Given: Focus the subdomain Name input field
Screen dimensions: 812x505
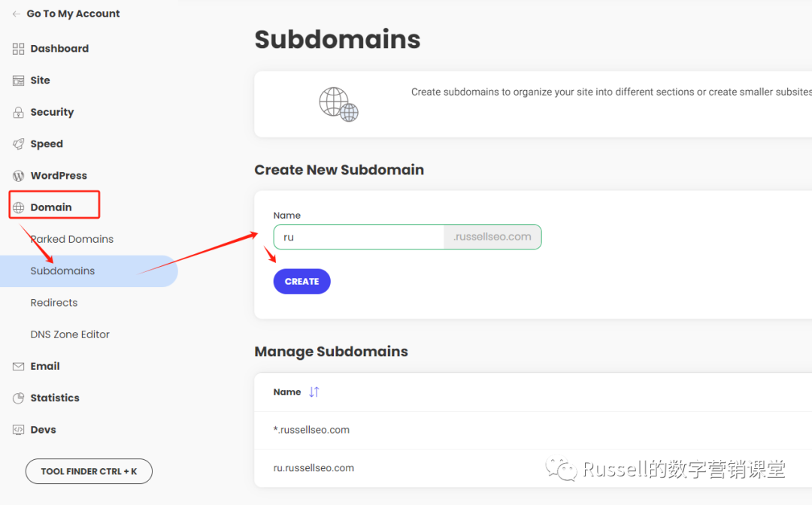Looking at the screenshot, I should coord(359,237).
